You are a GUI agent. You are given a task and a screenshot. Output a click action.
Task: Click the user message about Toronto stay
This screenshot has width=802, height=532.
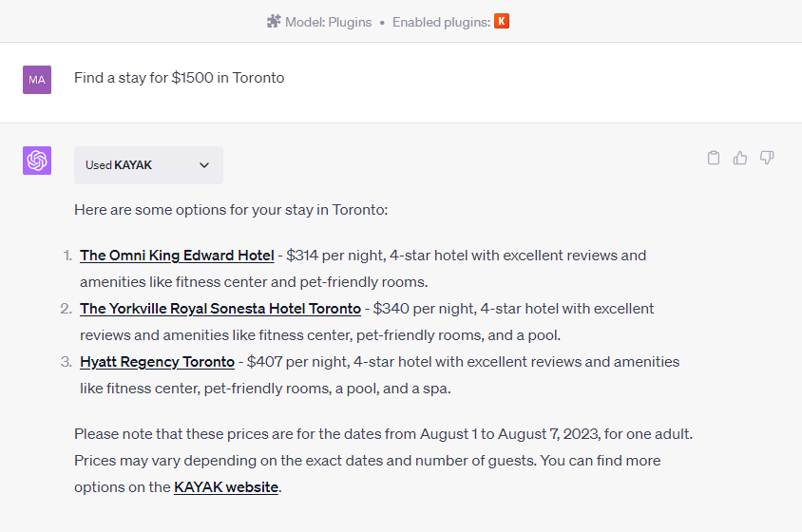[180, 78]
